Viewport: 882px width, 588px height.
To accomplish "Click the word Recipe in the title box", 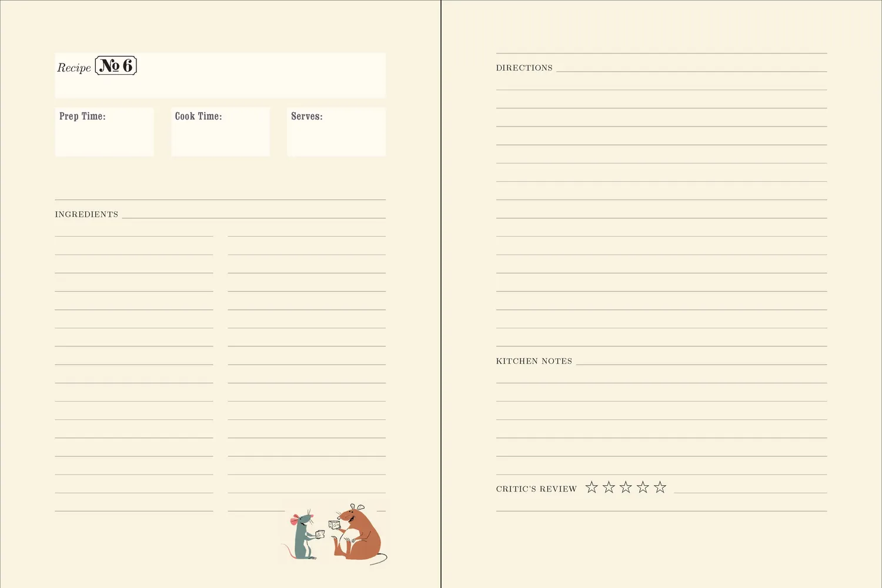I will coord(74,68).
